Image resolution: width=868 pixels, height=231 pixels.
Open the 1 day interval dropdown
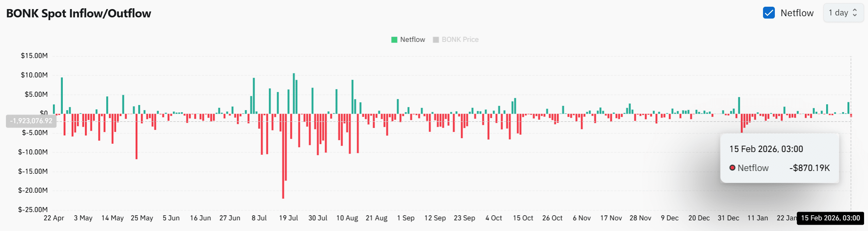pos(843,13)
